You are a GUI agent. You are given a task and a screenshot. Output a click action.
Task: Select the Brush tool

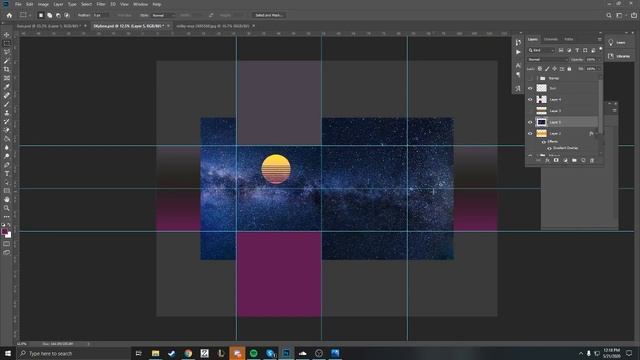(7, 104)
